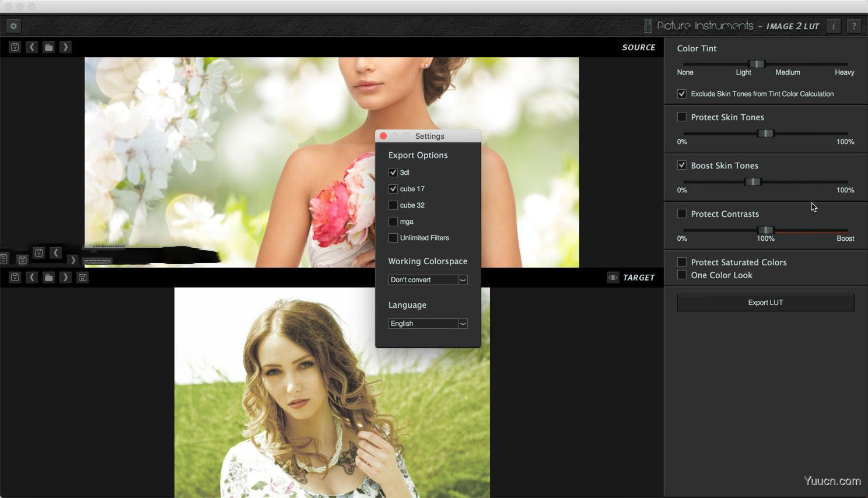Paste clipboard image into the target panel
This screenshot has height=498, width=868.
pyautogui.click(x=15, y=278)
